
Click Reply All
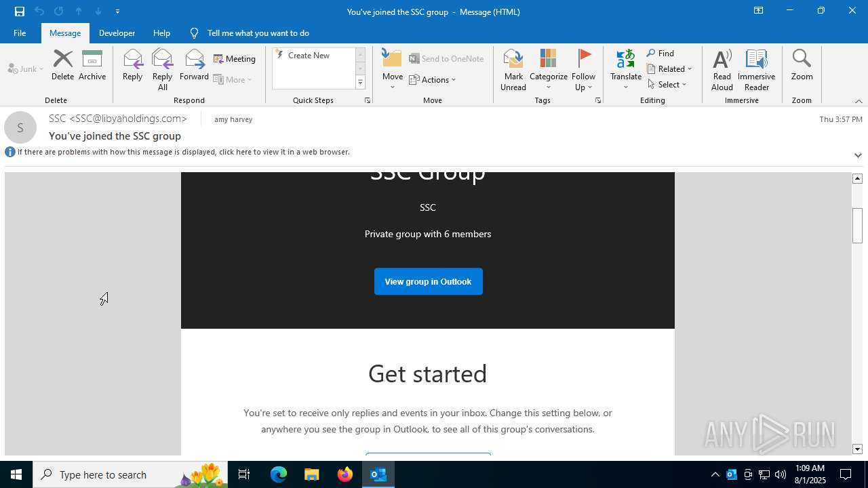[x=162, y=70]
